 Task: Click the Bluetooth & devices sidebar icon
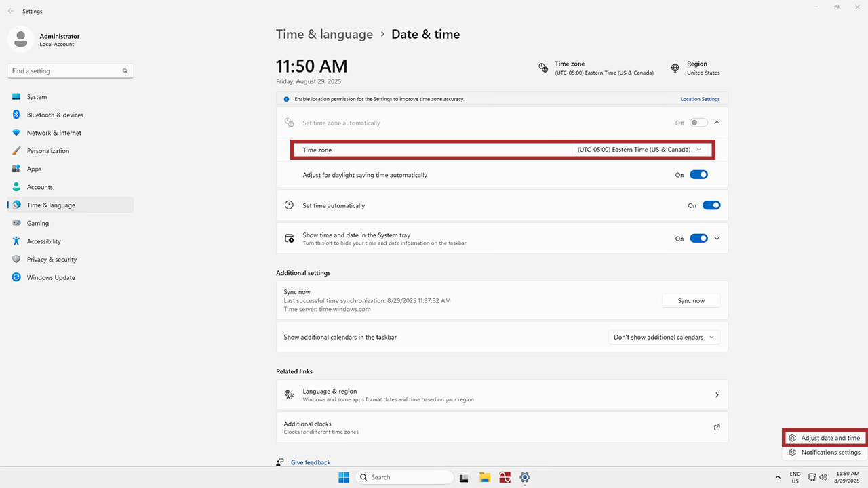(16, 115)
